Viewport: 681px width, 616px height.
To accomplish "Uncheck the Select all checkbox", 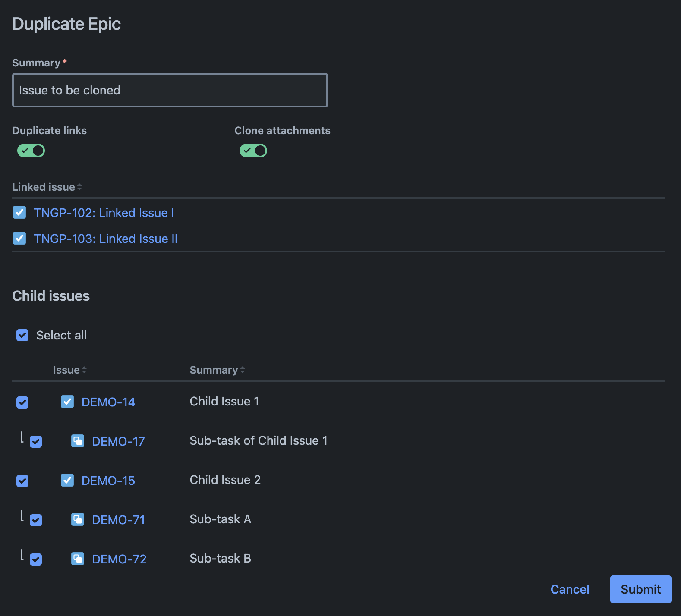I will tap(22, 335).
